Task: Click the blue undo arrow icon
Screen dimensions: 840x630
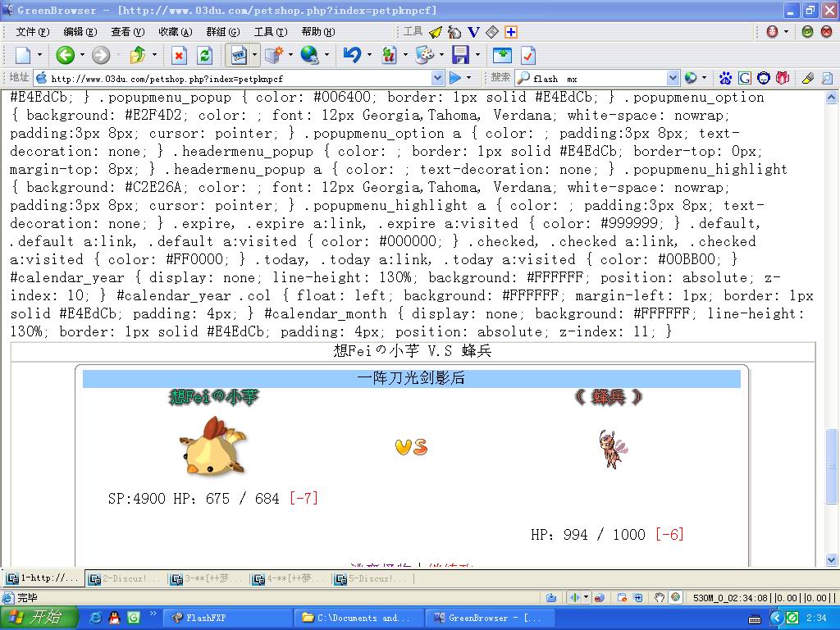Action: (352, 55)
